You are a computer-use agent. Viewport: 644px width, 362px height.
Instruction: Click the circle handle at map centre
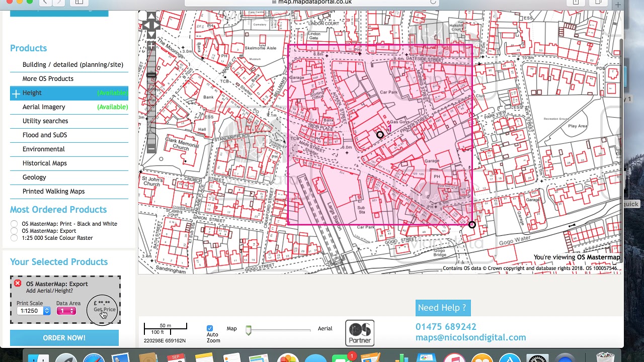click(380, 134)
